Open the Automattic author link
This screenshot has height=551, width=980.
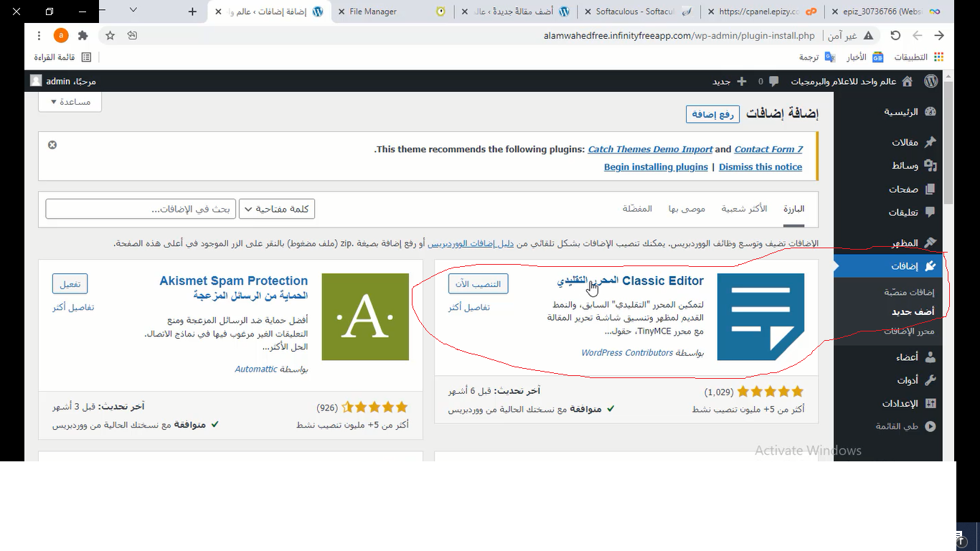256,369
